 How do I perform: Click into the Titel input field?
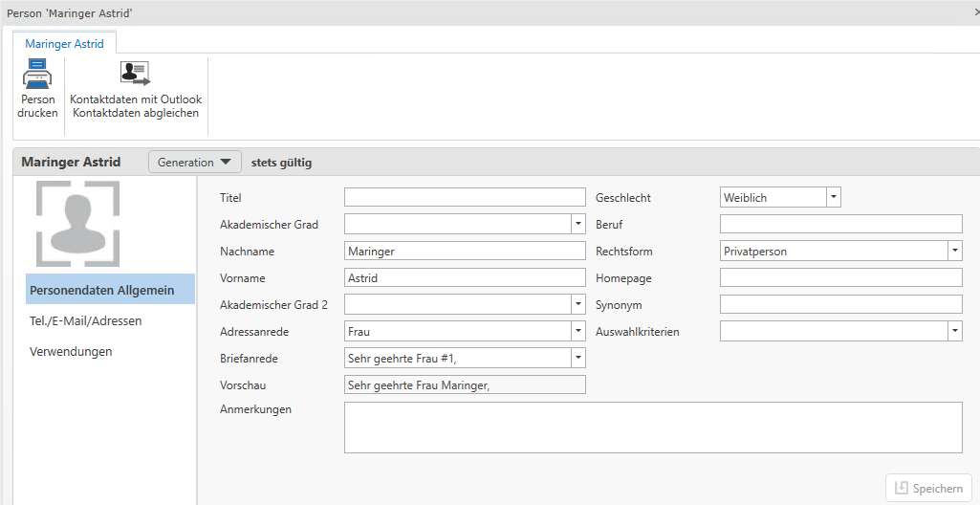[464, 198]
